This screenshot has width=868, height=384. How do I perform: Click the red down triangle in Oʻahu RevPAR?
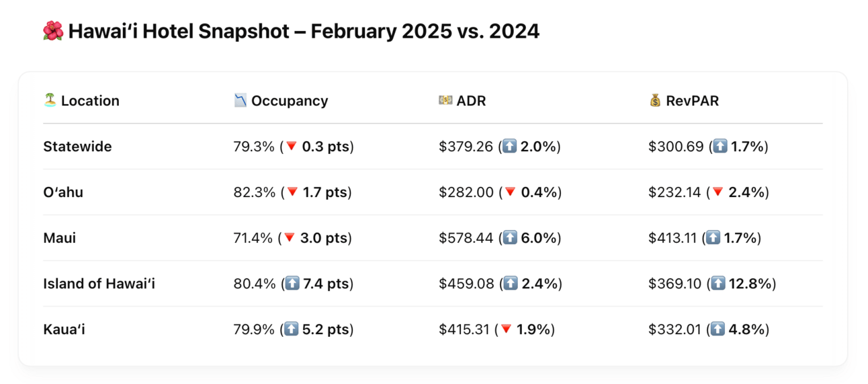click(718, 192)
